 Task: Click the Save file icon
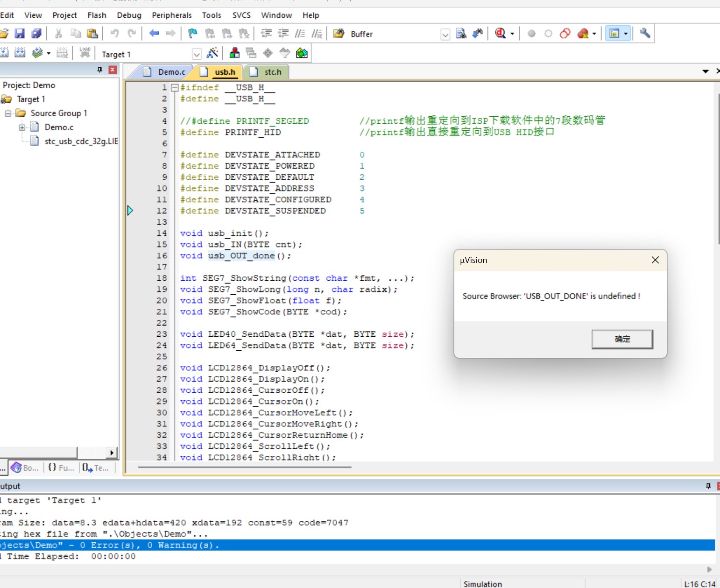(20, 34)
